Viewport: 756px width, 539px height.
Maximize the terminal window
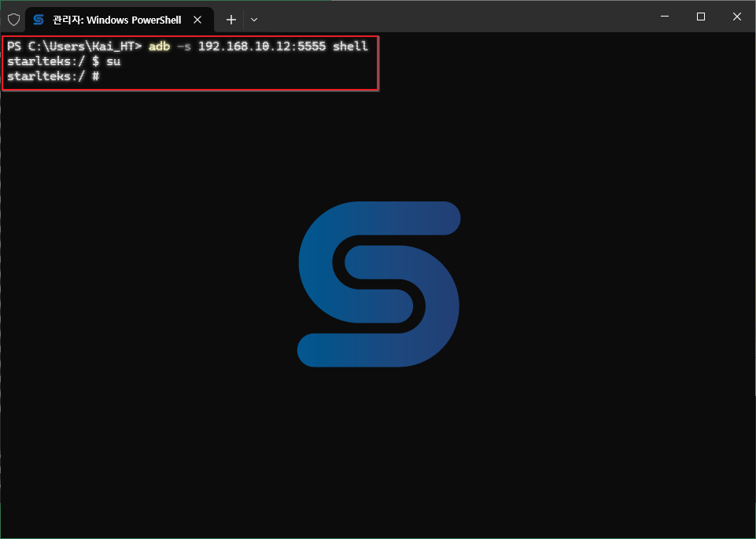[701, 17]
